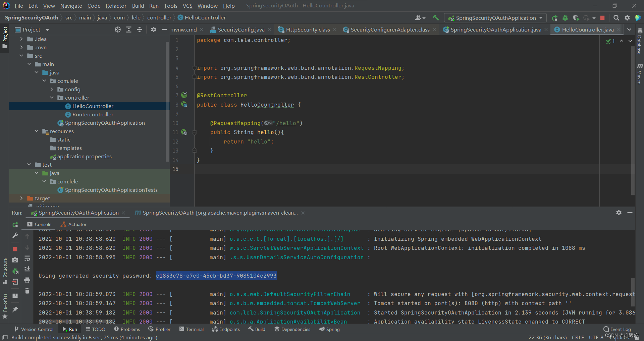This screenshot has height=341, width=644.
Task: Open the Terminal tool window
Action: 191,329
